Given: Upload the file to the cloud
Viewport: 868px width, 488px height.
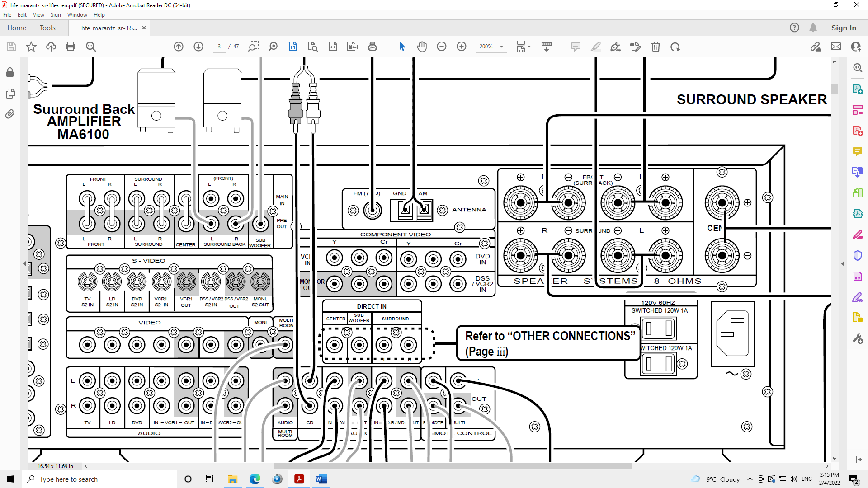Looking at the screenshot, I should (x=51, y=47).
